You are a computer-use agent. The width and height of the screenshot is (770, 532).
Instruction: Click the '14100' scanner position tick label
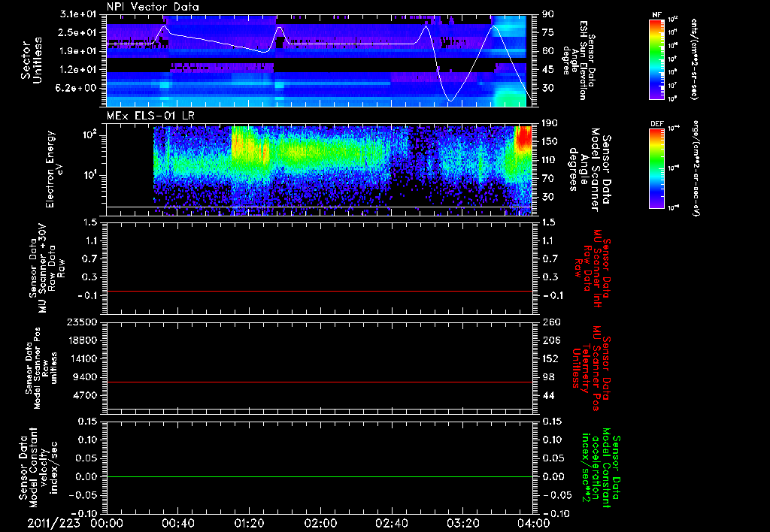pos(82,358)
